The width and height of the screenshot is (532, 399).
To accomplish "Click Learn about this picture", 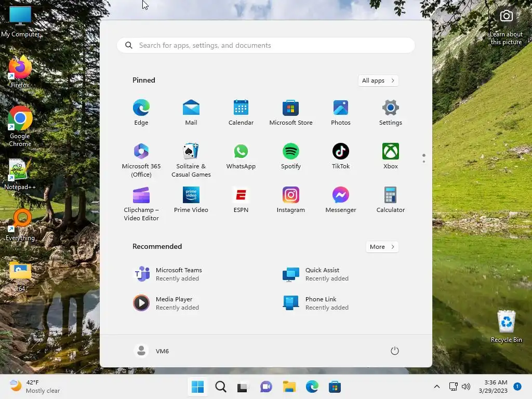I will tap(506, 27).
